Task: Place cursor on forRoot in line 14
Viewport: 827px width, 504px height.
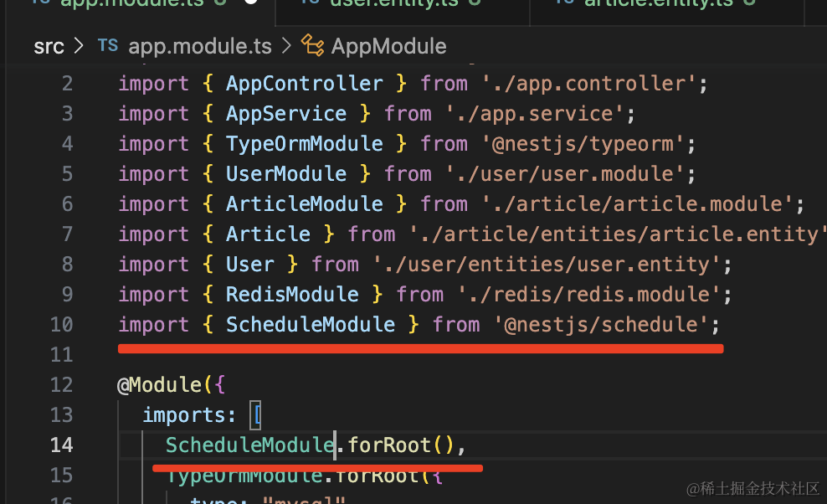Action: [x=389, y=445]
